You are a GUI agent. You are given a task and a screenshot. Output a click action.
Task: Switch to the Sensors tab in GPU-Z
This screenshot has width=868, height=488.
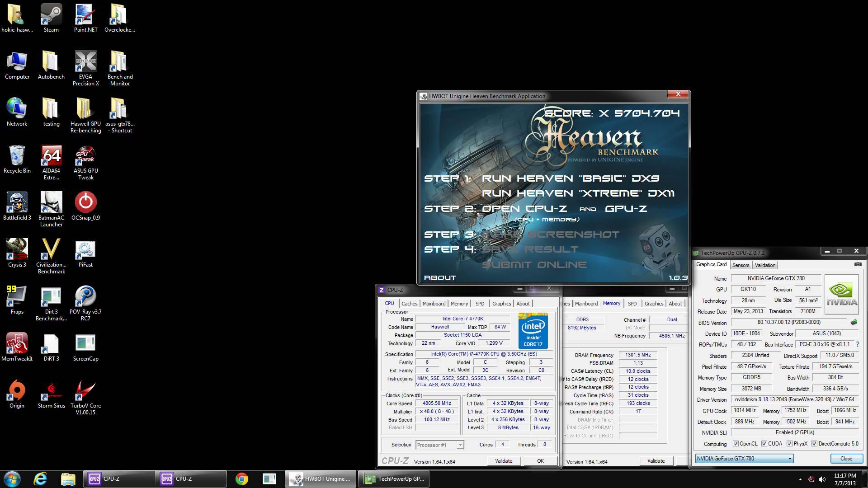tap(741, 265)
